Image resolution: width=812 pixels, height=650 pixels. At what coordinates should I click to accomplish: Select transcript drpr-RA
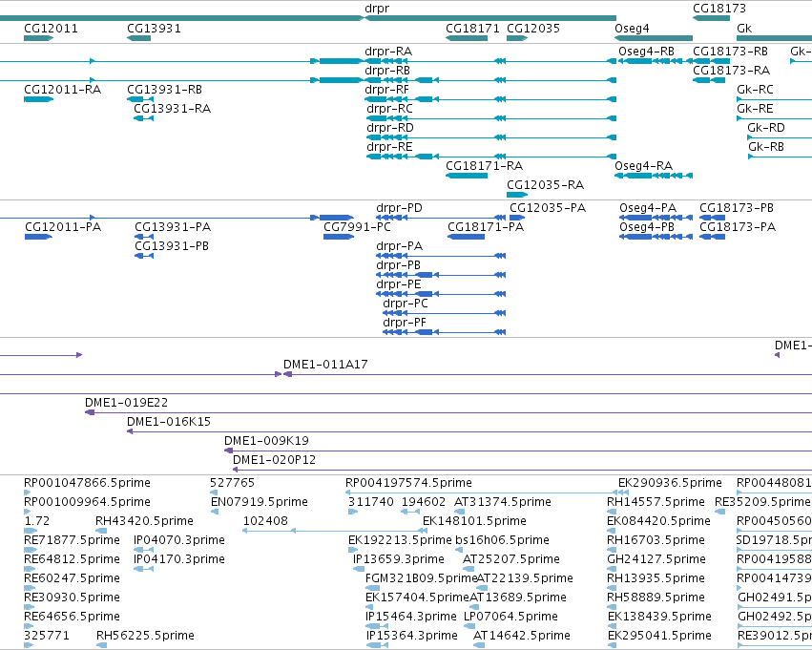388,52
